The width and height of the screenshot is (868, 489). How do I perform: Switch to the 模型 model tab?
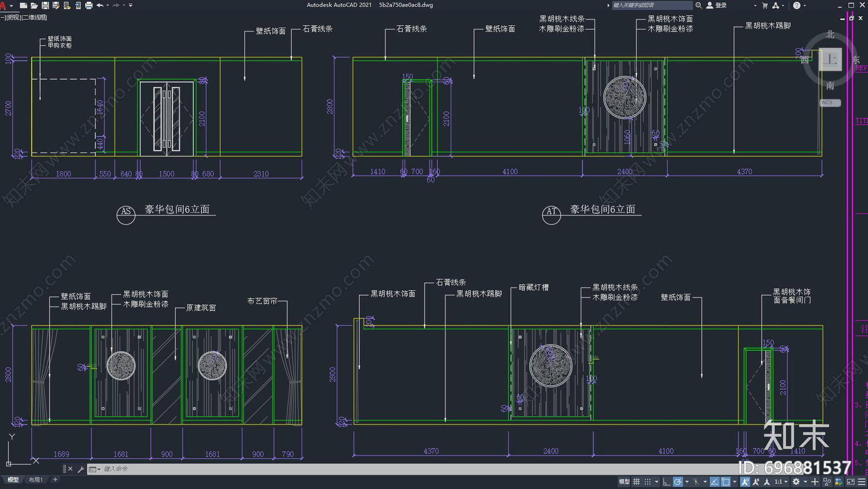(x=13, y=480)
